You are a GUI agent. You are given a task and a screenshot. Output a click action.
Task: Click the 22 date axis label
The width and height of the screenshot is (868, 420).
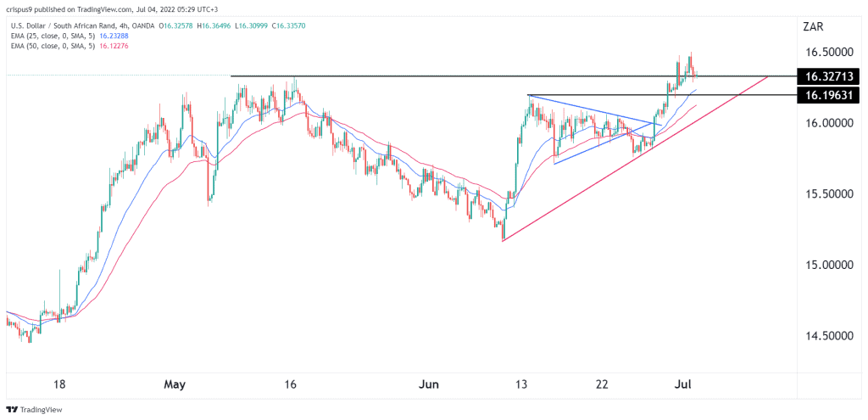pyautogui.click(x=603, y=384)
